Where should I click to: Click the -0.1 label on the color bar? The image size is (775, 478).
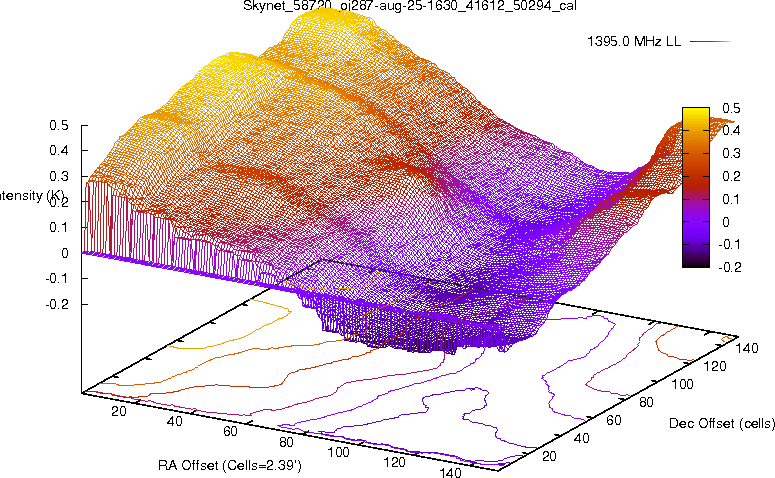(x=729, y=244)
